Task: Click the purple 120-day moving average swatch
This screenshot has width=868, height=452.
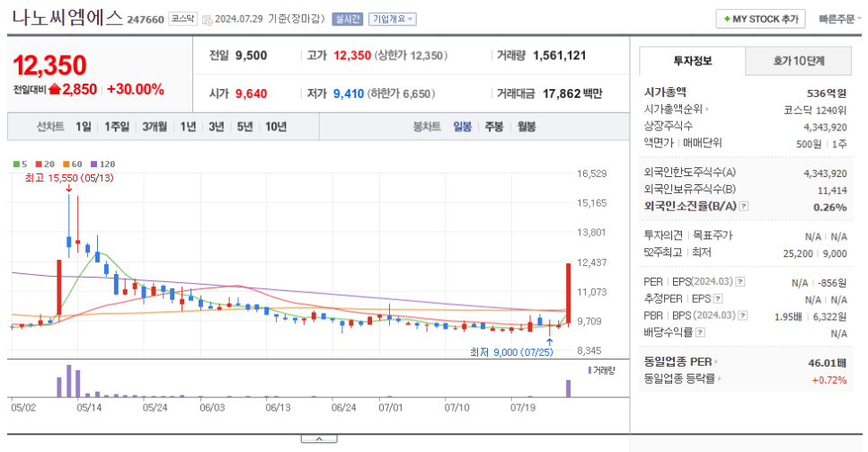Action: point(94,164)
